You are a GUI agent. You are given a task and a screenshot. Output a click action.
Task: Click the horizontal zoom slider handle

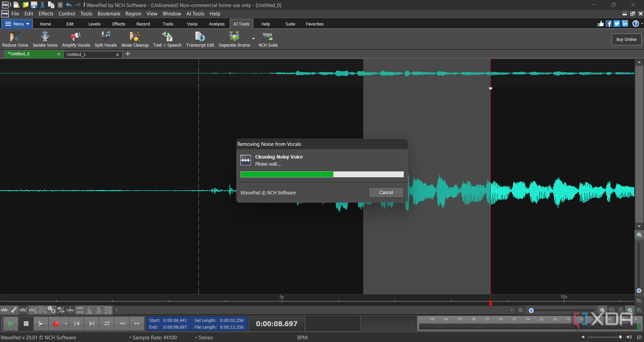tap(531, 310)
